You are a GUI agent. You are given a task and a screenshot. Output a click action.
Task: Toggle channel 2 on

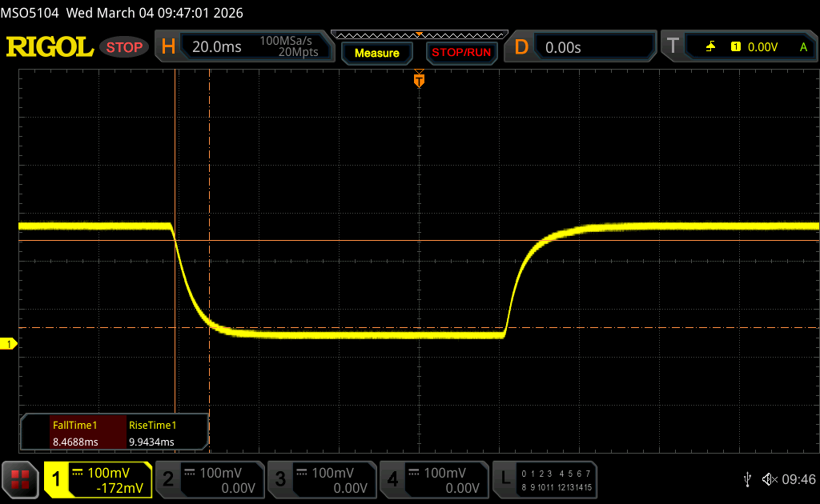208,479
